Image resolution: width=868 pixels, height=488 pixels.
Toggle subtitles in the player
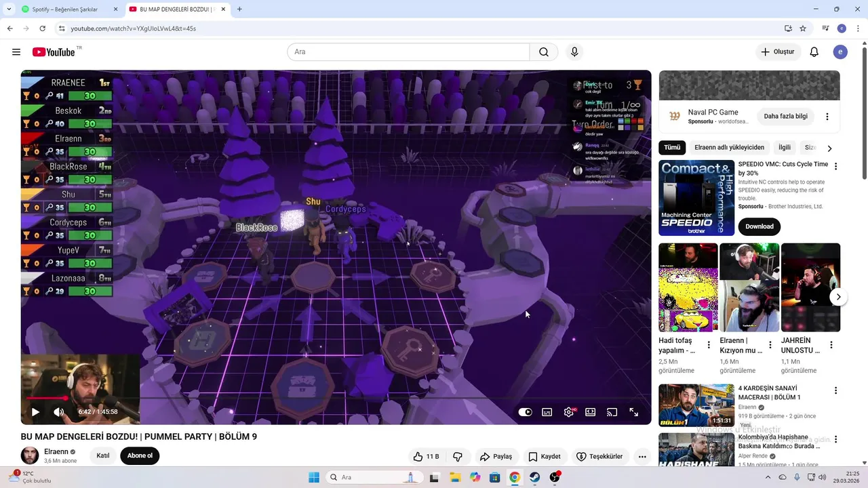pos(547,412)
